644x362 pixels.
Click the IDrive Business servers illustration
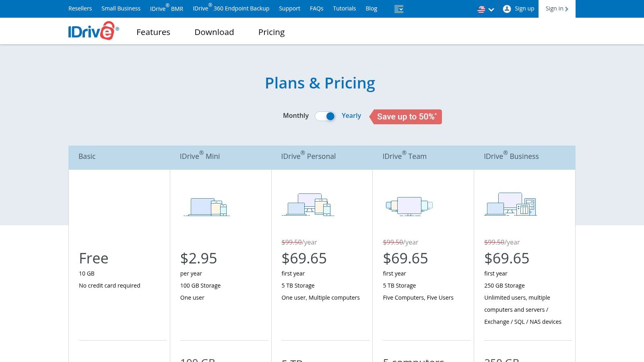coord(510,204)
